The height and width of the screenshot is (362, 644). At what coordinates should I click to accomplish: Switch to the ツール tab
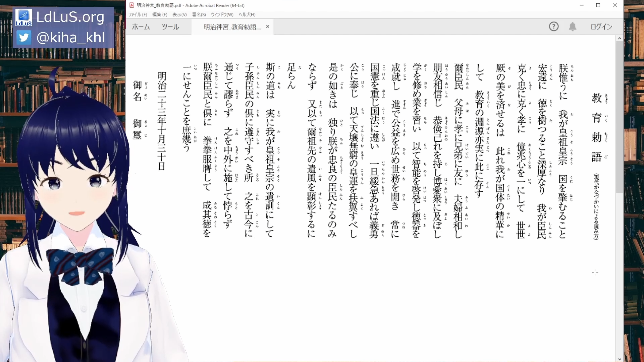170,27
